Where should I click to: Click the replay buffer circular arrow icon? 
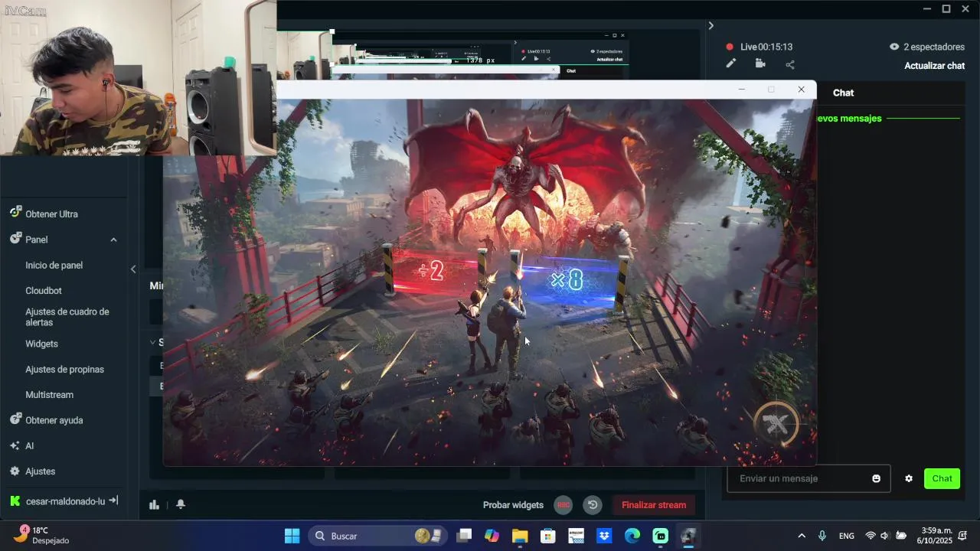coord(593,505)
